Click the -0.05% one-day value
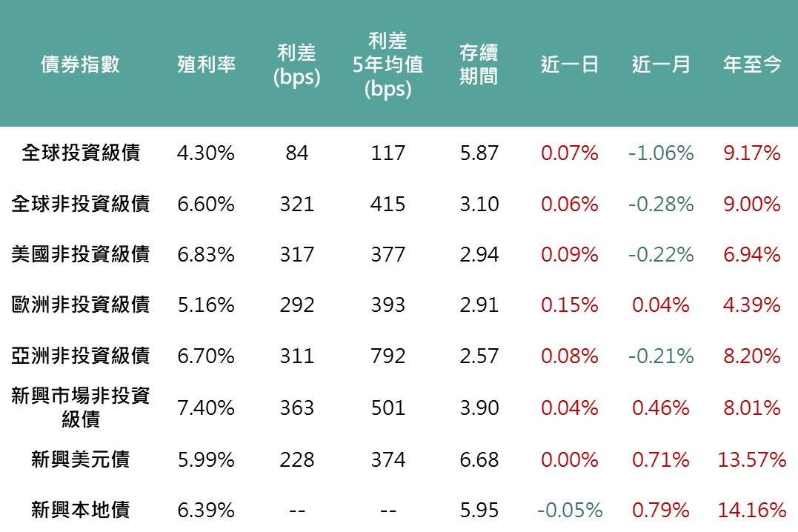Image resolution: width=798 pixels, height=532 pixels. click(x=569, y=510)
